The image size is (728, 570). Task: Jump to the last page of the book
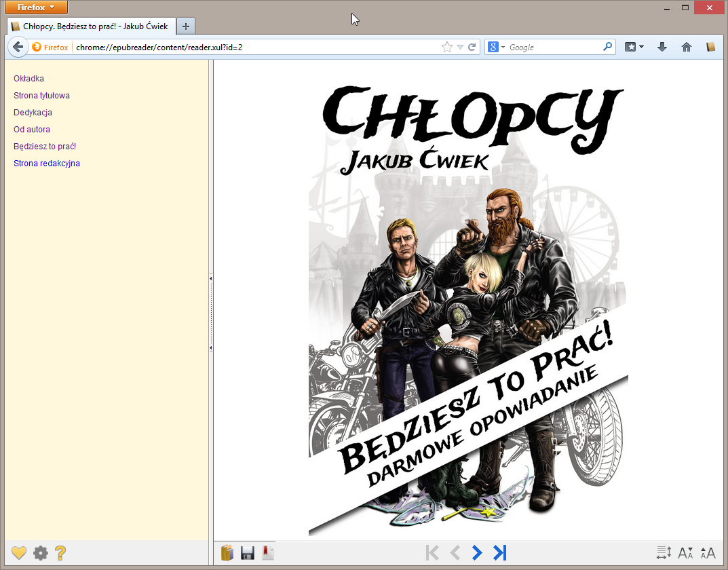pos(500,552)
